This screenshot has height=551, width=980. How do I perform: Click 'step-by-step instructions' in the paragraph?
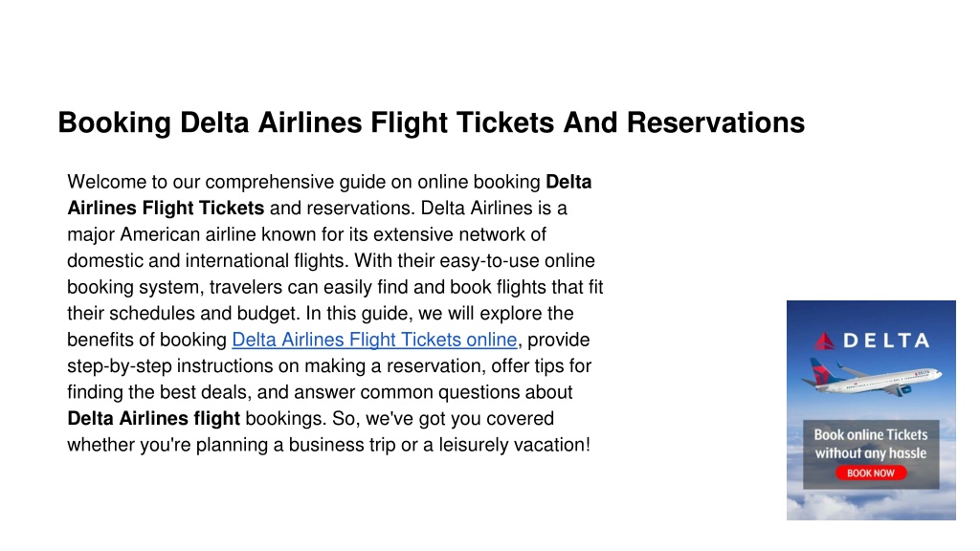coord(190,365)
